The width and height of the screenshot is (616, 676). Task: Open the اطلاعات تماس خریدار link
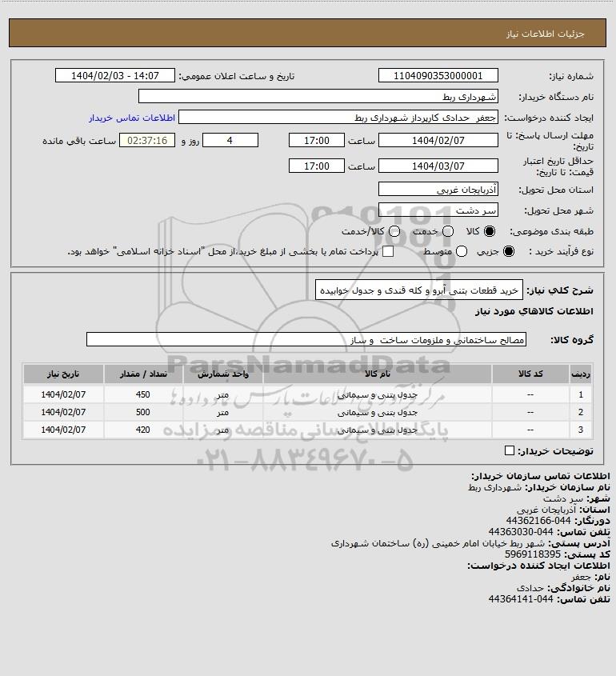pyautogui.click(x=132, y=118)
